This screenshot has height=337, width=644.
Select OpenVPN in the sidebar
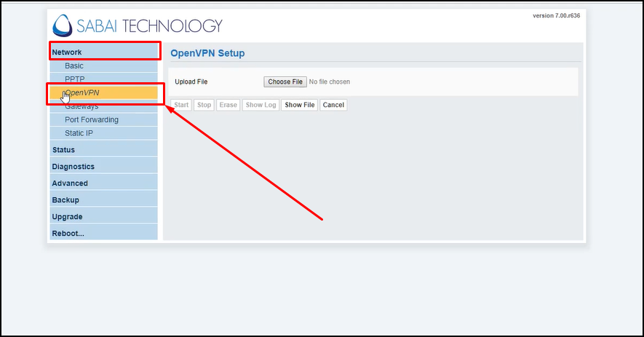pos(82,93)
